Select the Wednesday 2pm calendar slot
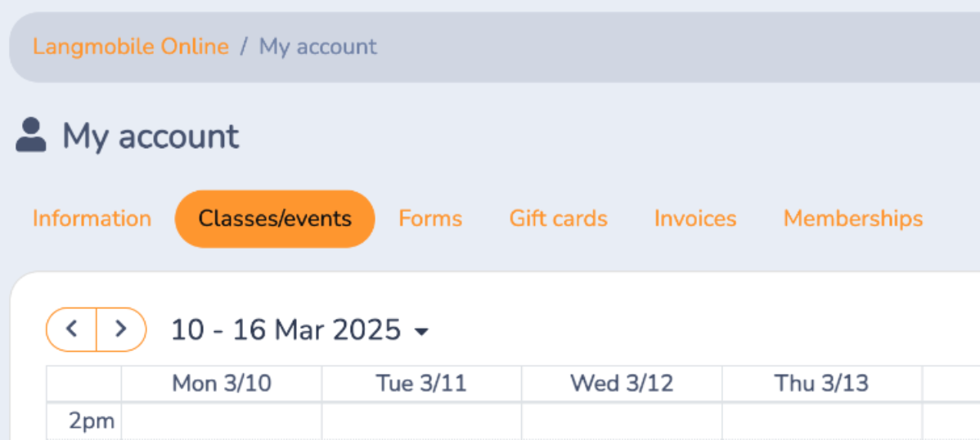Image resolution: width=980 pixels, height=440 pixels. coord(622,422)
